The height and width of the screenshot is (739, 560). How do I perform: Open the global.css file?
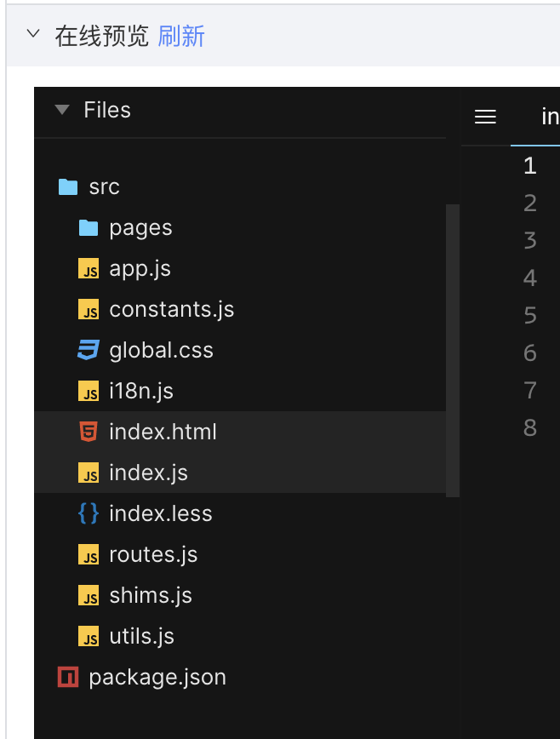click(x=161, y=350)
